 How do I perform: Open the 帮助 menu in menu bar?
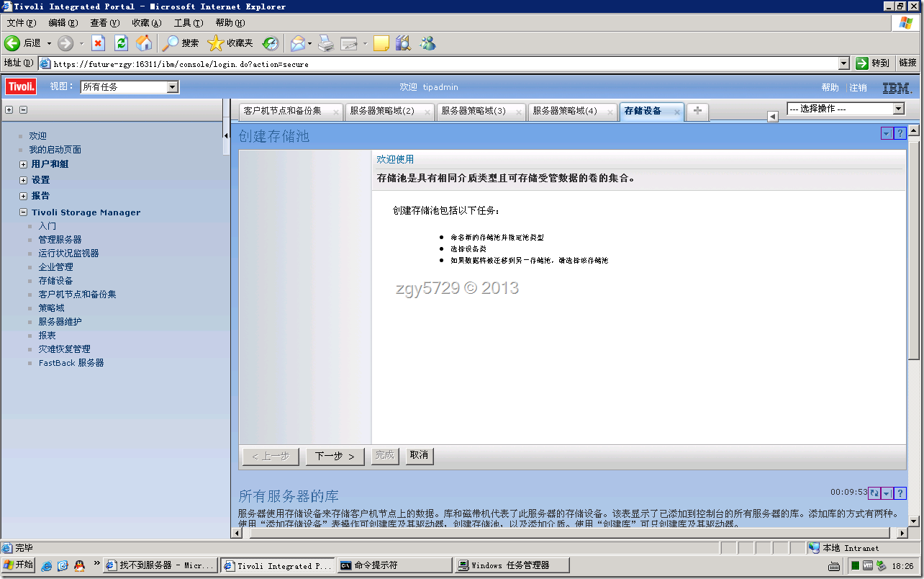pyautogui.click(x=230, y=23)
